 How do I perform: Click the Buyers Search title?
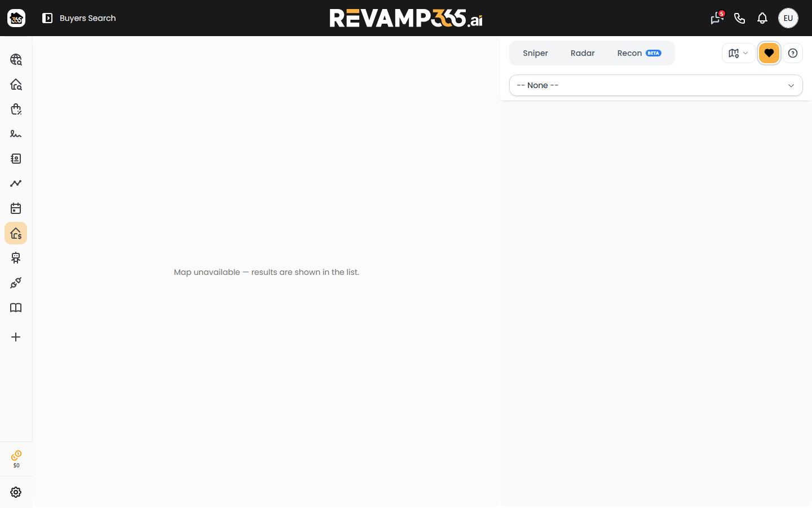coord(87,18)
